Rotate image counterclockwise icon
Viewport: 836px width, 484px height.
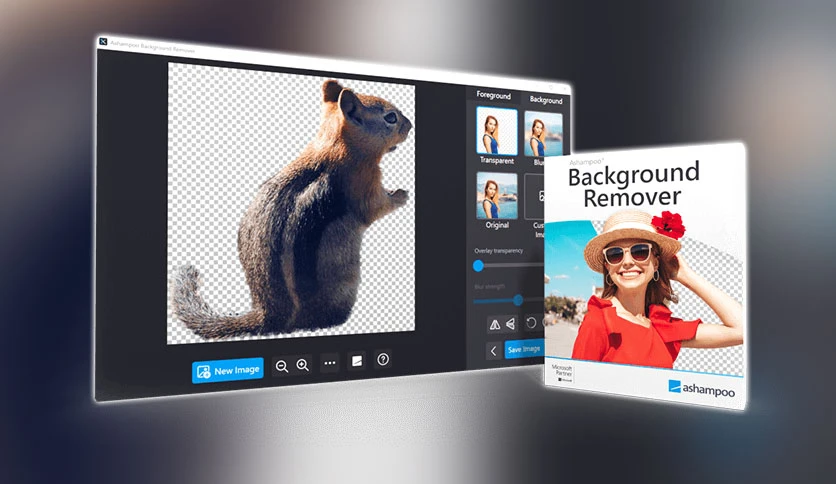(x=531, y=323)
